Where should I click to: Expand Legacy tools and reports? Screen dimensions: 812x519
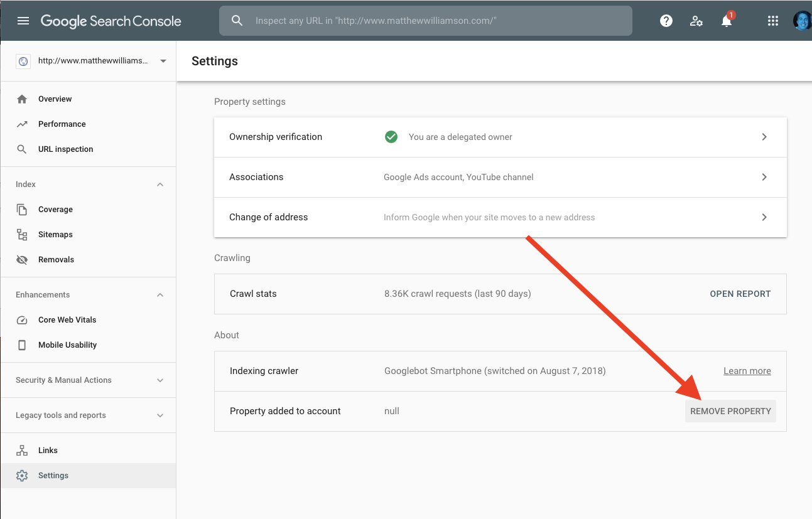point(160,415)
